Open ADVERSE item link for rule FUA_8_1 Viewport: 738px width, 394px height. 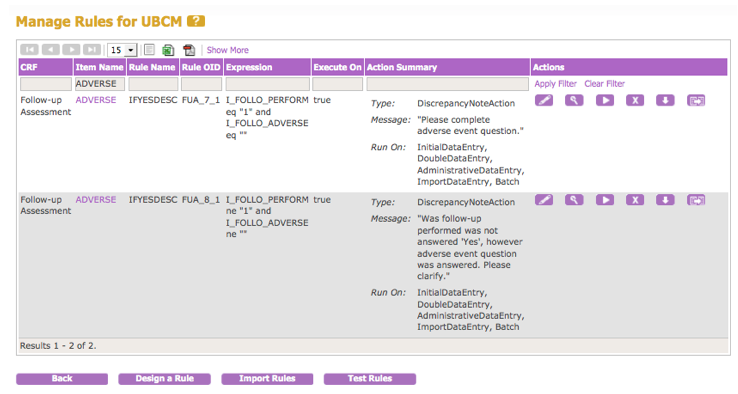[x=96, y=200]
